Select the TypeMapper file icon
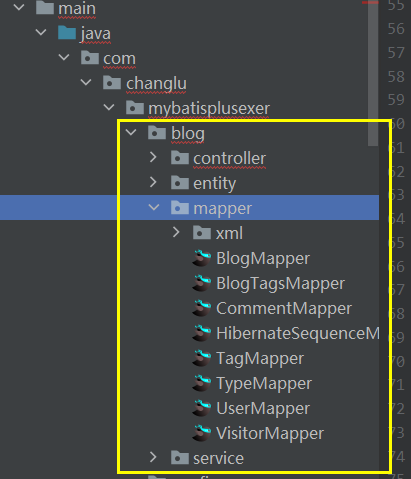411x479 pixels. tap(202, 383)
